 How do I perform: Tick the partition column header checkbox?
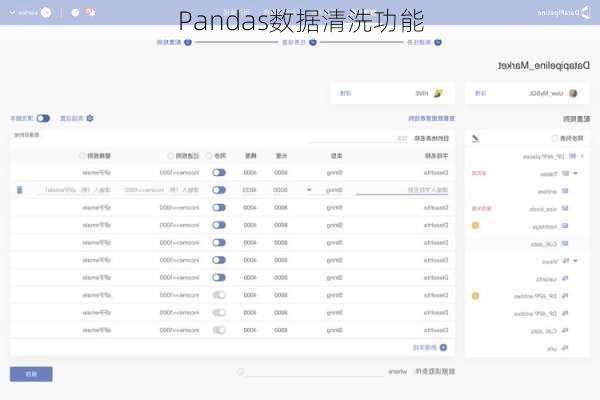[x=209, y=156]
